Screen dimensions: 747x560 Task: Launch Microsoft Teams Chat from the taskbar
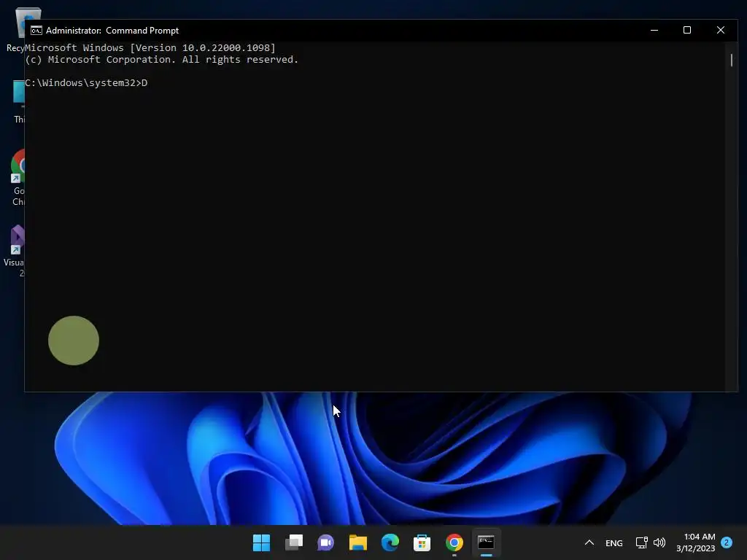pos(326,542)
